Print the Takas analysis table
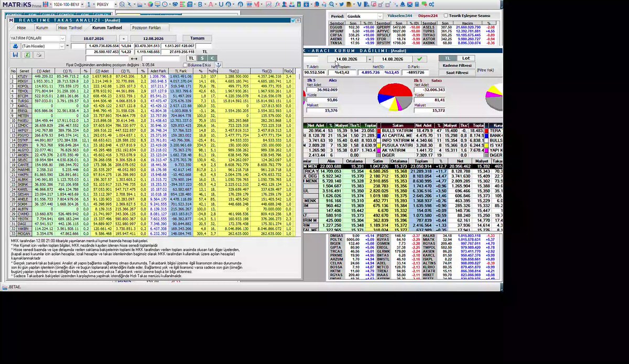Viewport: 629px width, 364px height. (39, 54)
